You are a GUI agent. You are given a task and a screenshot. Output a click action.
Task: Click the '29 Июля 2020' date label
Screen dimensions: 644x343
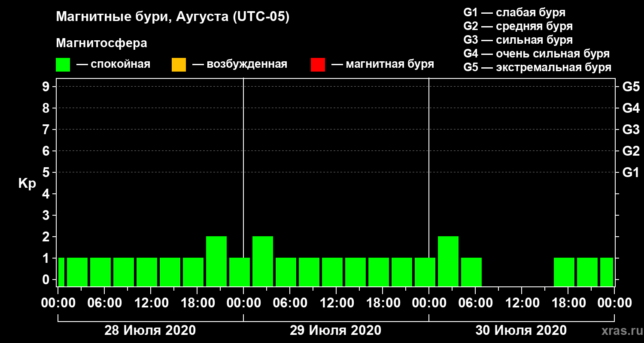click(x=336, y=331)
